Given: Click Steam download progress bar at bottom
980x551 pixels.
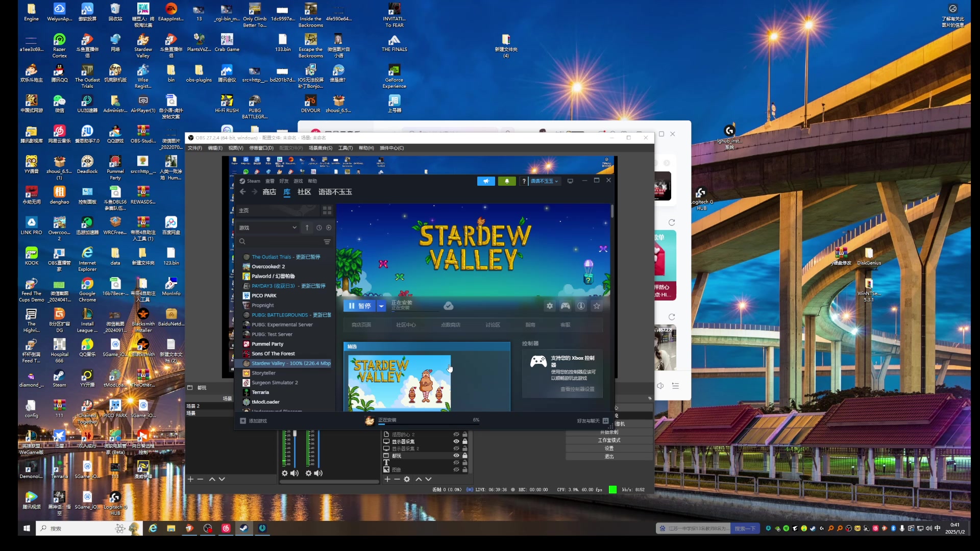Looking at the screenshot, I should click(429, 424).
